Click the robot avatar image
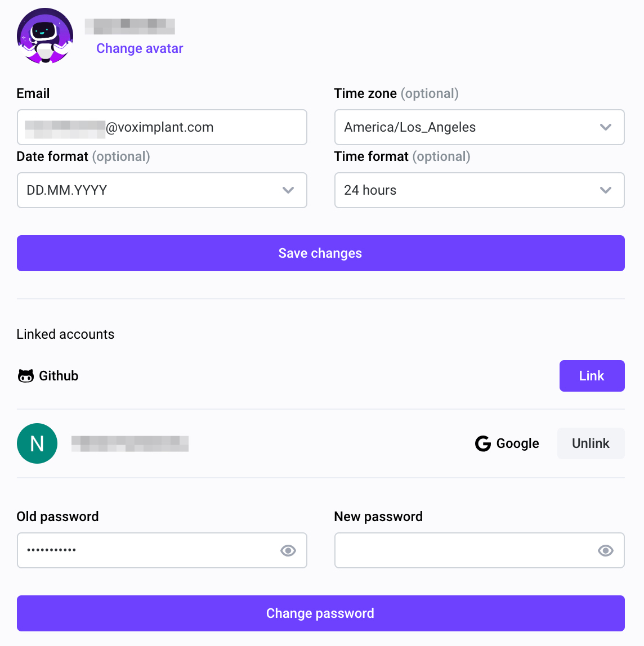Screen dimensions: 644x646 click(45, 36)
